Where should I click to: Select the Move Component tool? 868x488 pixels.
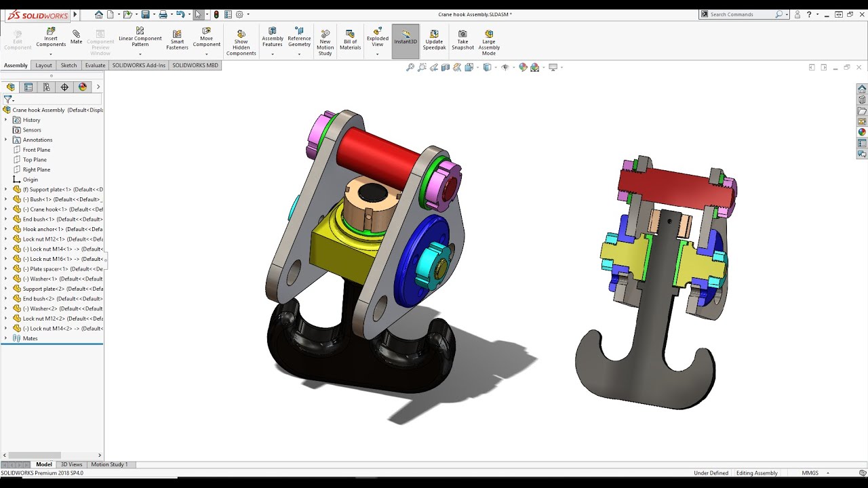pos(207,37)
